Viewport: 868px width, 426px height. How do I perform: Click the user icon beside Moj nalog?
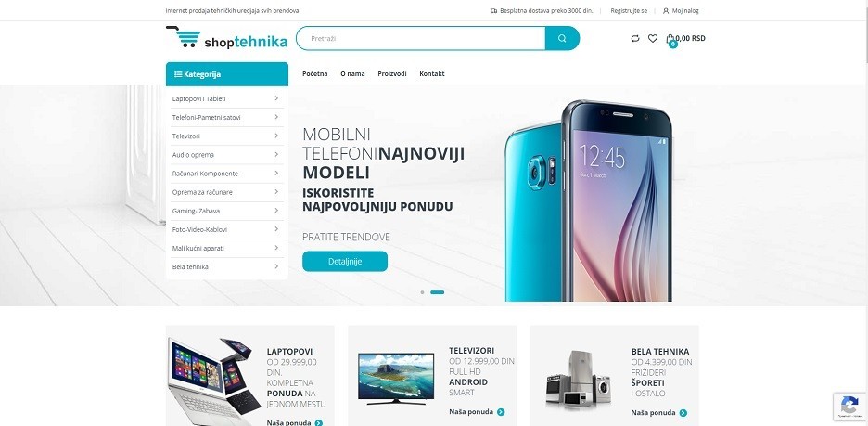pos(666,10)
